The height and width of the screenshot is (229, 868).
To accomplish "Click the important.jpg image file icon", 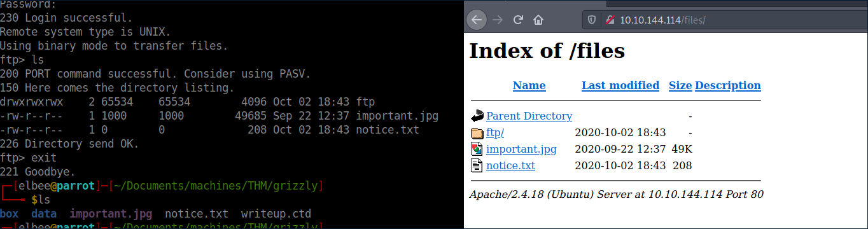I will pos(477,149).
